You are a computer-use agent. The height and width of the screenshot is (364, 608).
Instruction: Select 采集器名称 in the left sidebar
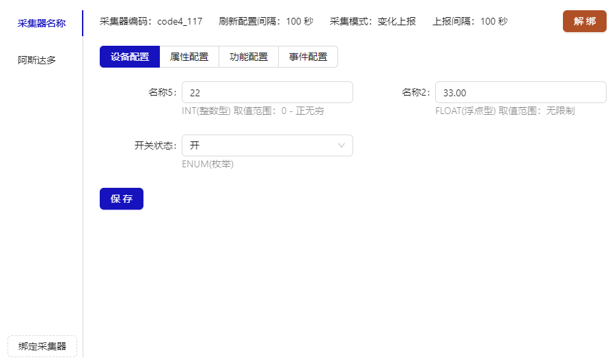click(x=42, y=24)
